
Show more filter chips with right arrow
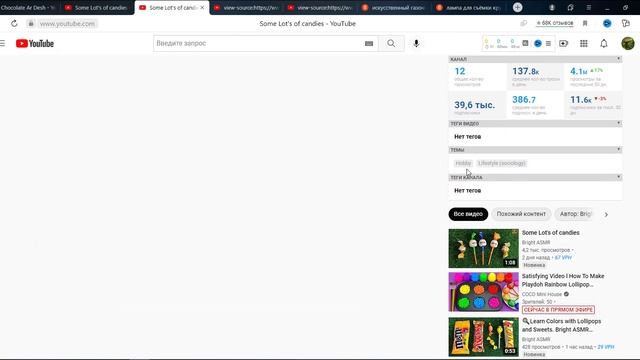(606, 214)
